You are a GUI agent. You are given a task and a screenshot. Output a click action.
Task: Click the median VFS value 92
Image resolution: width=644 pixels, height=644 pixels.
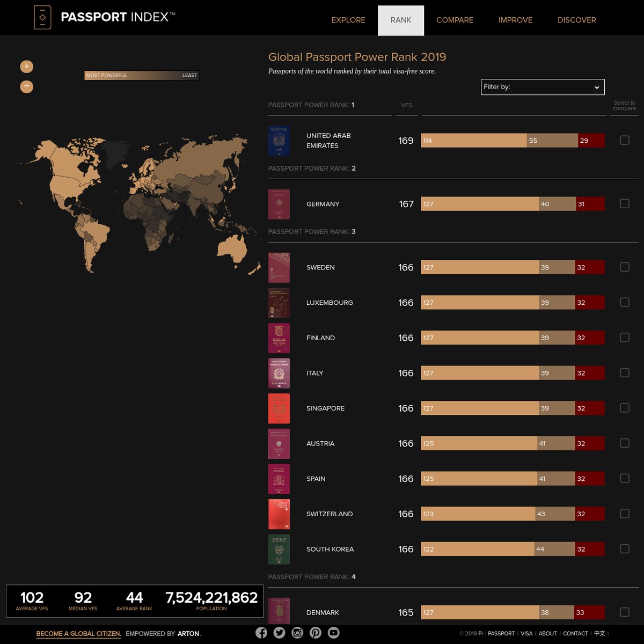pyautogui.click(x=83, y=597)
